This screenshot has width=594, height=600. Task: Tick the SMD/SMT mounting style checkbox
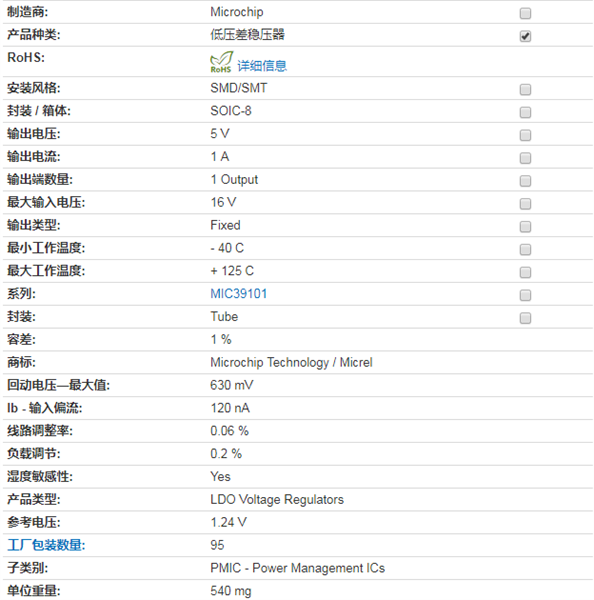point(525,90)
